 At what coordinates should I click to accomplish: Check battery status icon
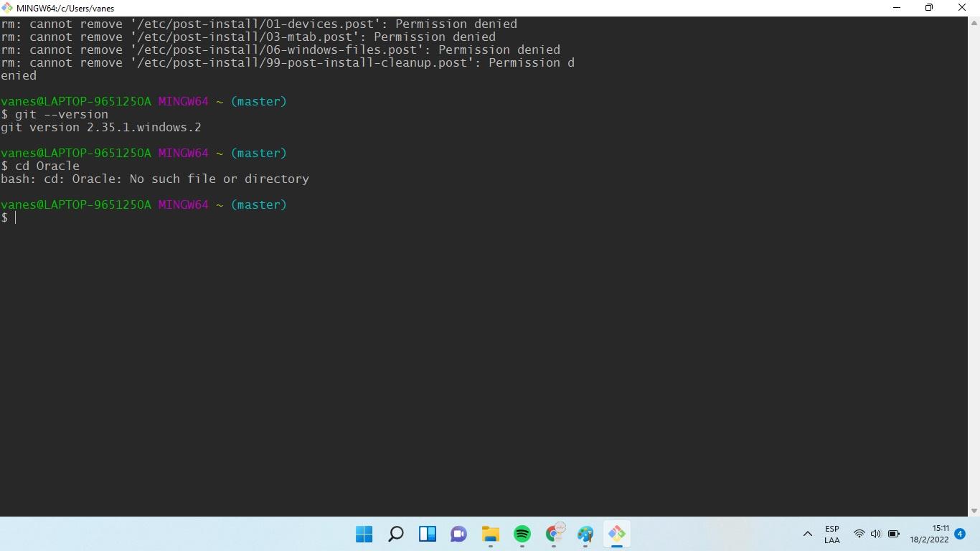pyautogui.click(x=894, y=534)
